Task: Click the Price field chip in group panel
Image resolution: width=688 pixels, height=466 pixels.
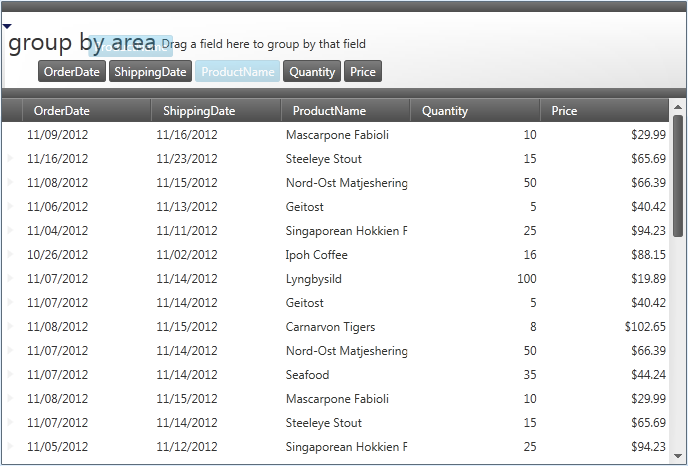Action: click(x=363, y=72)
